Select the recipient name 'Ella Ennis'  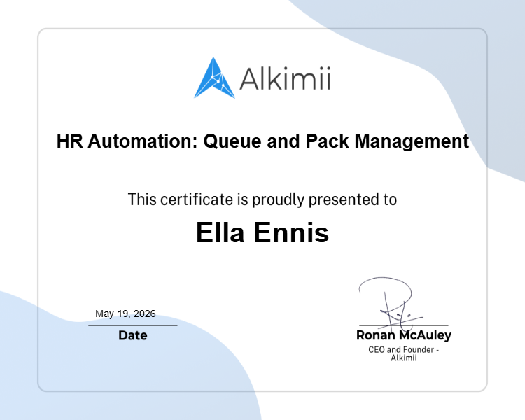tap(262, 232)
